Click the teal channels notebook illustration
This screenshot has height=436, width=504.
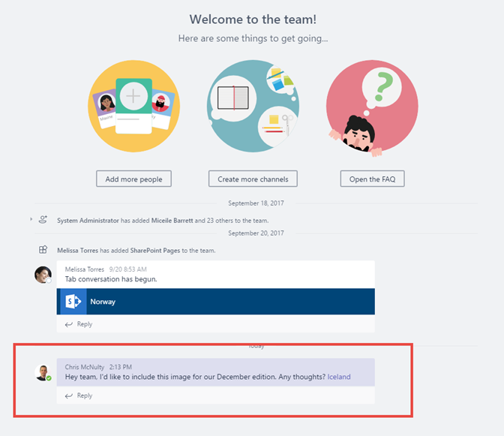tap(253, 107)
